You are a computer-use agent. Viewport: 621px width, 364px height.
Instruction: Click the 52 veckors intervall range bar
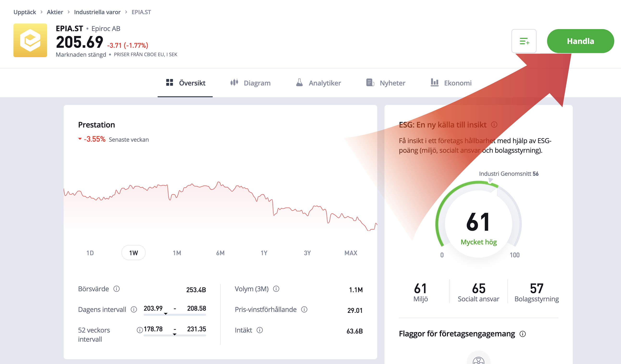[175, 335]
